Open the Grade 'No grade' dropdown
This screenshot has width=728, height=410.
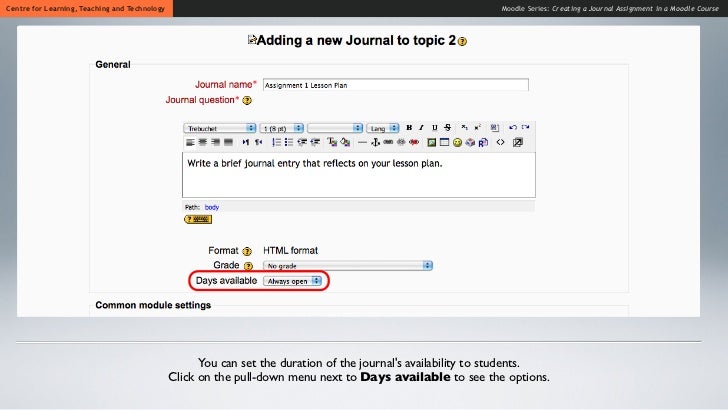coord(348,266)
